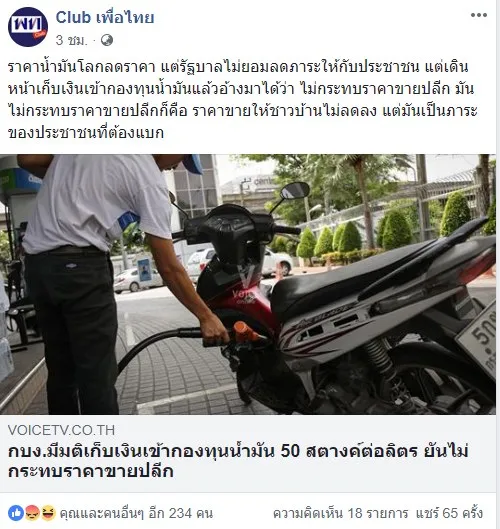This screenshot has width=500, height=529.
Task: Click the motorcycle side mirror in photo
Action: 295,191
